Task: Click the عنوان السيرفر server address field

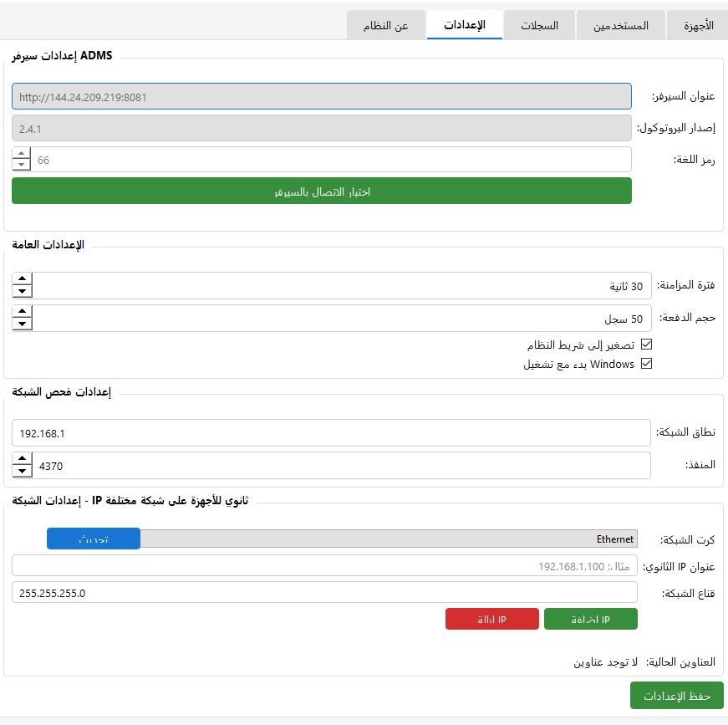Action: click(322, 96)
